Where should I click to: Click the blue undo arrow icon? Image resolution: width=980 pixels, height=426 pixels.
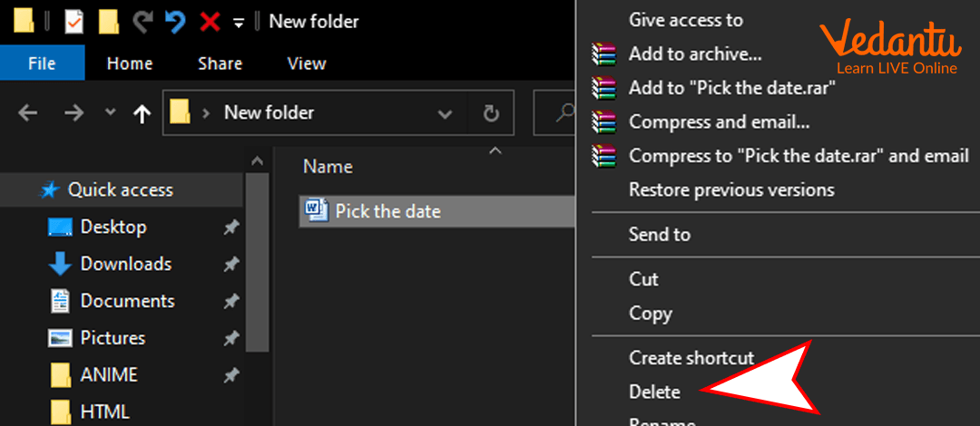pyautogui.click(x=176, y=21)
